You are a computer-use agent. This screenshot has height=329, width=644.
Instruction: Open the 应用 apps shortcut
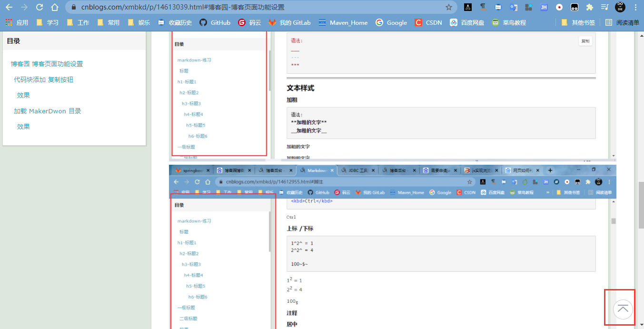(17, 22)
